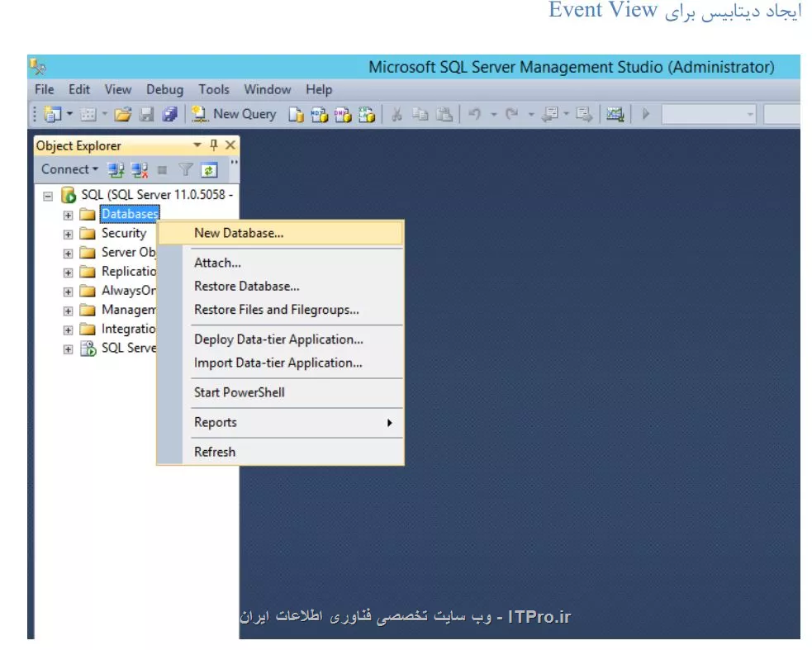Choose Import Data-tier Application...
812x650 pixels.
(280, 363)
